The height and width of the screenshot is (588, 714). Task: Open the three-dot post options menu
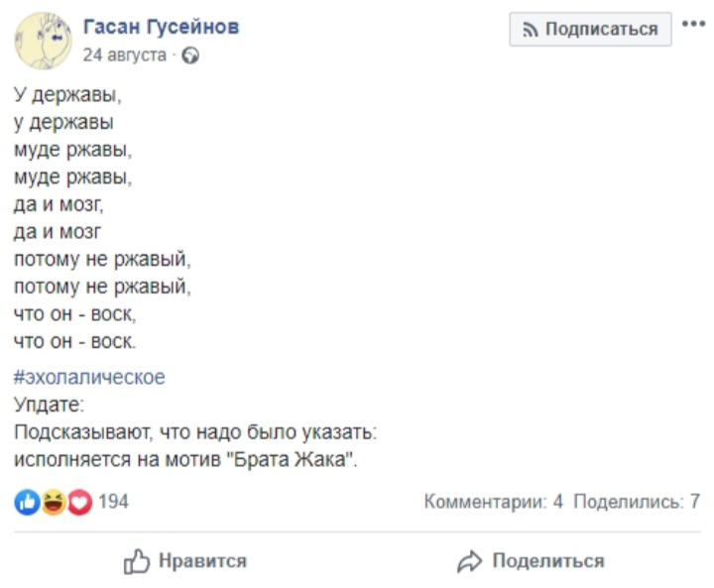pos(693,25)
